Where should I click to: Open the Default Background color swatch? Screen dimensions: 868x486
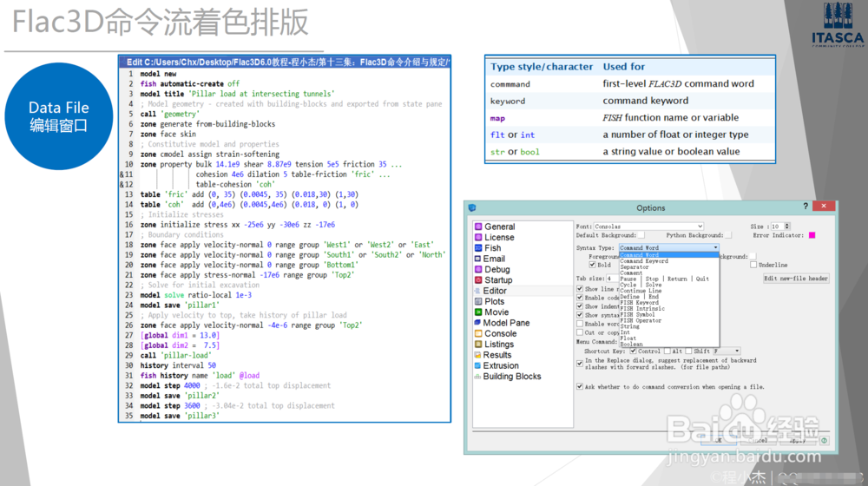tap(642, 235)
